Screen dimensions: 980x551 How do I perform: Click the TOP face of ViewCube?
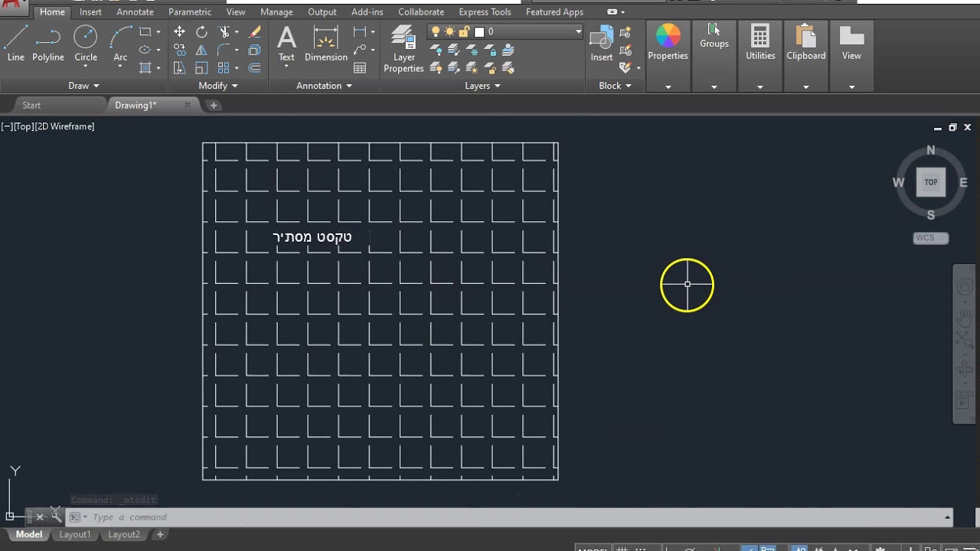[931, 182]
